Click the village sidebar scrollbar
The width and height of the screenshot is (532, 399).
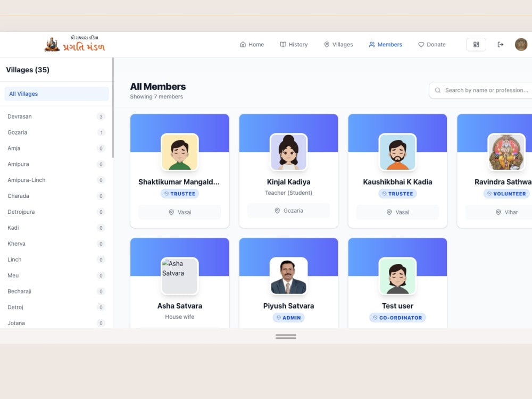tap(113, 108)
